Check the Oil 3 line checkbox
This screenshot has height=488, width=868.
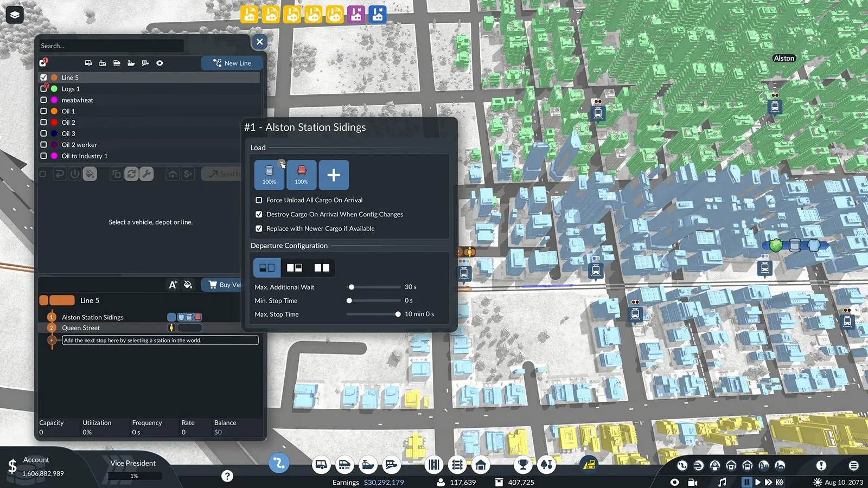point(43,133)
